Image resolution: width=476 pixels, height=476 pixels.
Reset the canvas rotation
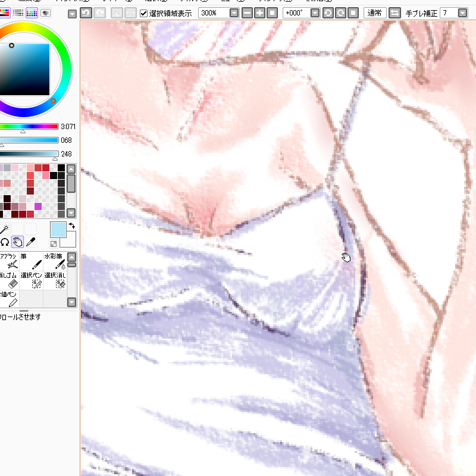coord(353,13)
